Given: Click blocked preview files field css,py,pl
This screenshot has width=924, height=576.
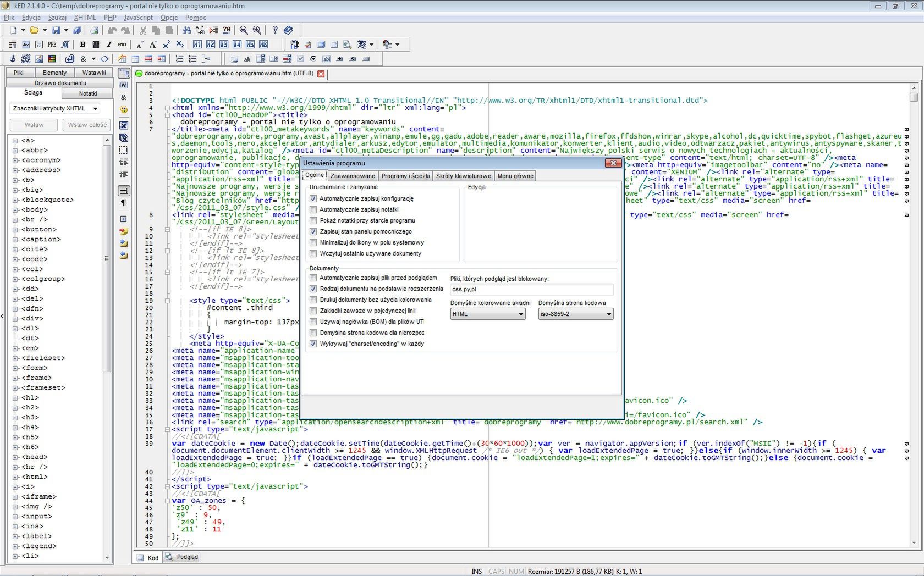Looking at the screenshot, I should 531,290.
